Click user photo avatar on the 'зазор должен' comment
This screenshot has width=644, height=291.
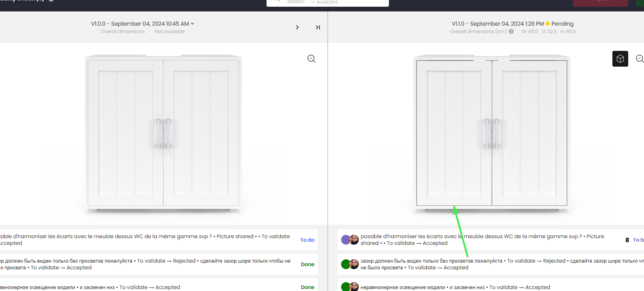pyautogui.click(x=354, y=264)
